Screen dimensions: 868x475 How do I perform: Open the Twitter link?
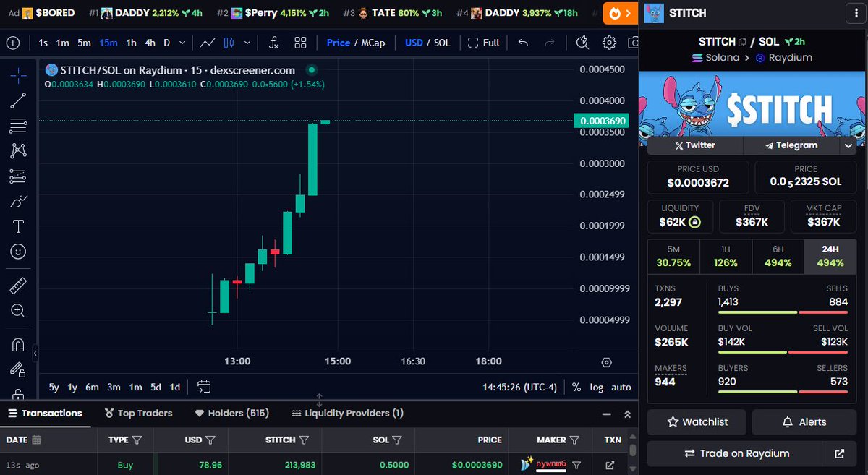pos(695,145)
